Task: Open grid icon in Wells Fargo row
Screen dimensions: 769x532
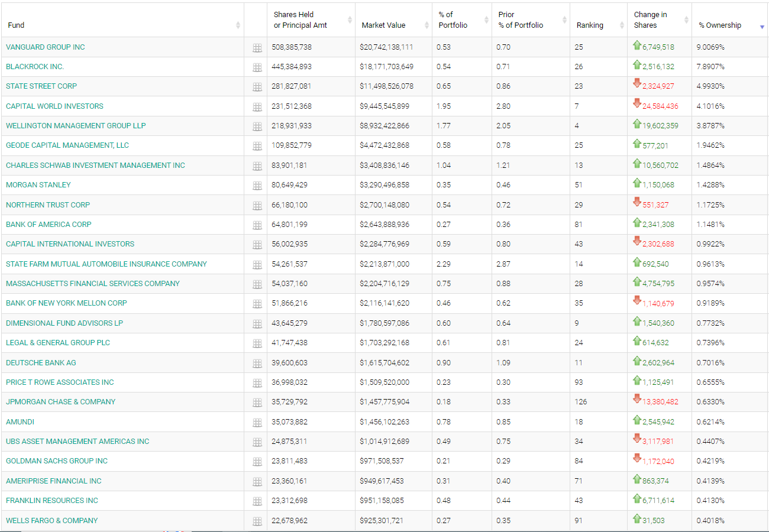Action: pos(257,521)
